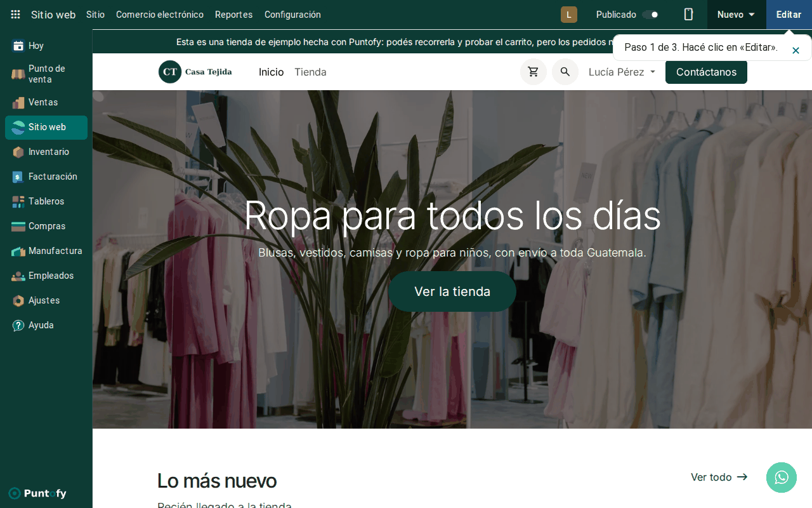Screen dimensions: 812x508
Task: Click the search magnifier icon
Action: tap(565, 72)
